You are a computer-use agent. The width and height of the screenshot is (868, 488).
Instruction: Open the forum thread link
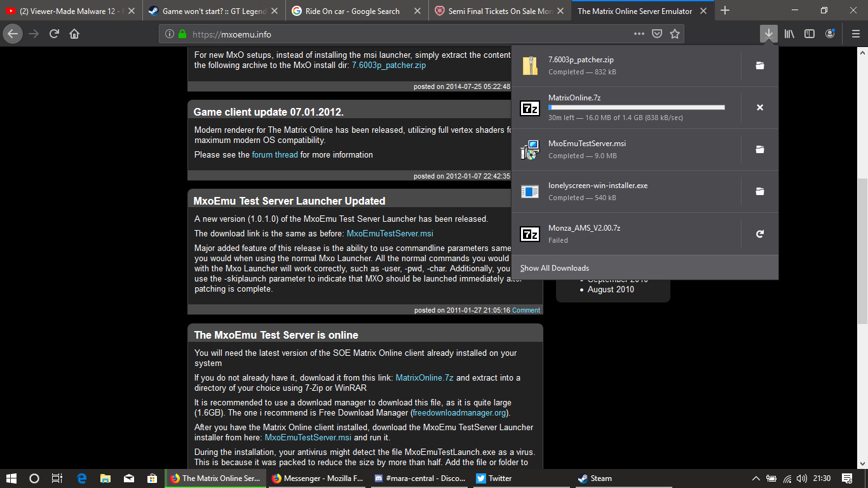[x=275, y=155]
